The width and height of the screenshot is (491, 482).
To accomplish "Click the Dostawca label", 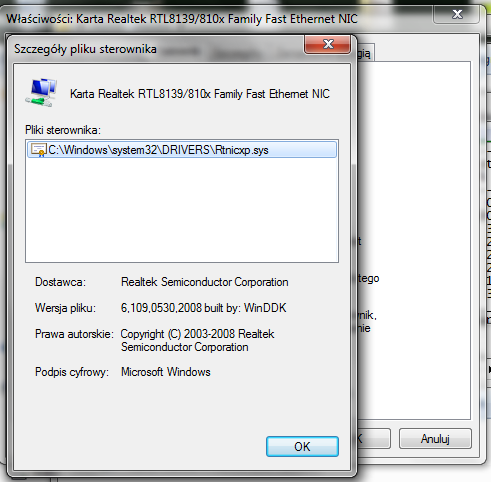I will point(60,282).
